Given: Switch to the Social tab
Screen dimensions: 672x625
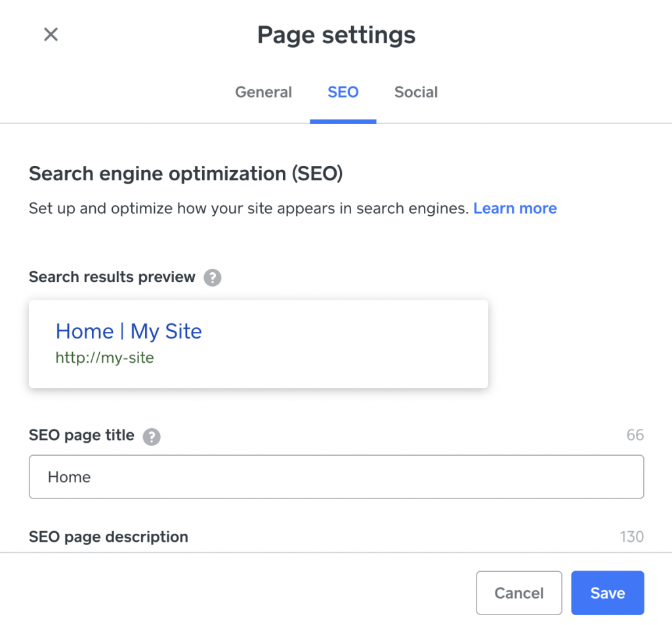Looking at the screenshot, I should 416,92.
